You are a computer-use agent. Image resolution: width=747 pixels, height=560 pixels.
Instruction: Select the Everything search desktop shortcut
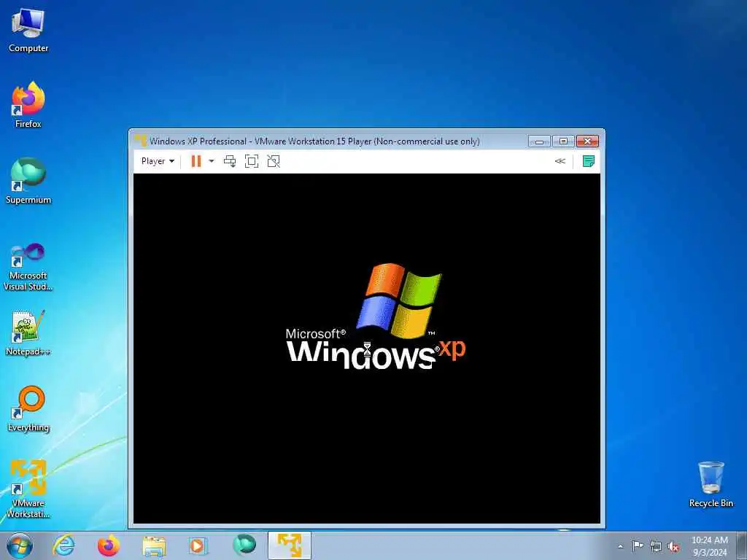click(x=28, y=409)
